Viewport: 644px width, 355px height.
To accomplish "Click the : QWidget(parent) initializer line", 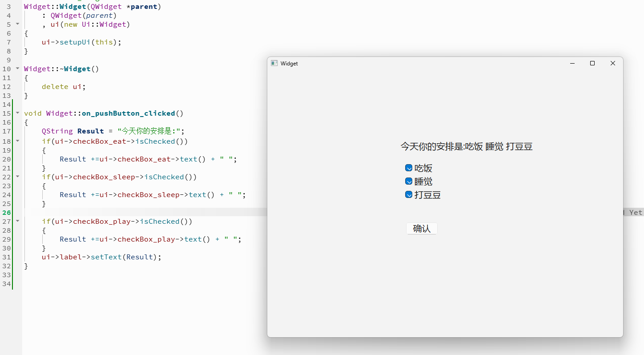I will 79,16.
